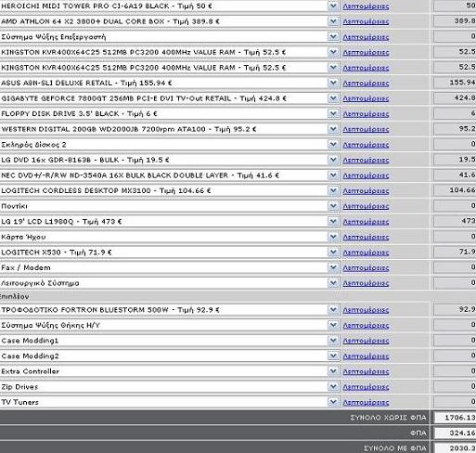Click the Επιπλέον section heading
The width and height of the screenshot is (476, 453).
point(14,296)
